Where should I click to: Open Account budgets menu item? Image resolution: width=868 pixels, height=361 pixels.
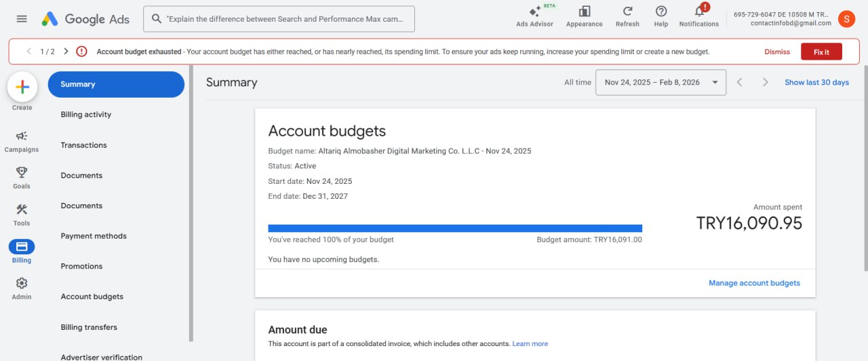point(92,297)
